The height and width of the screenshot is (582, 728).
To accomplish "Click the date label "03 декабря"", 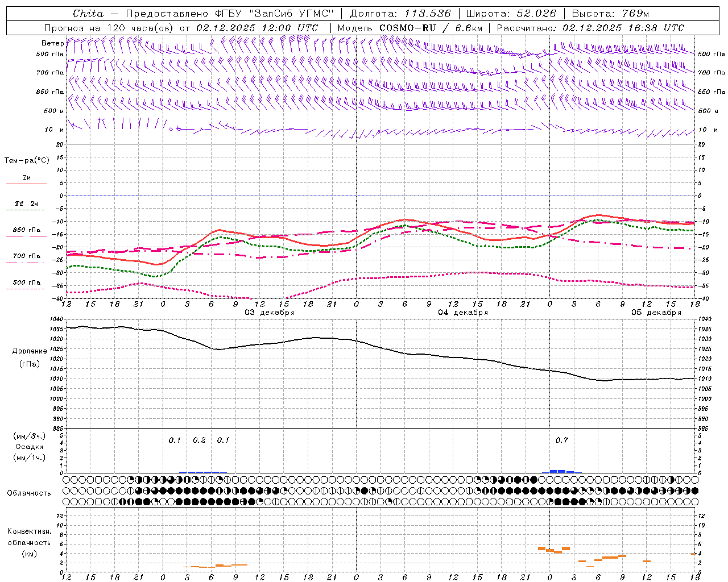I will click(x=270, y=313).
